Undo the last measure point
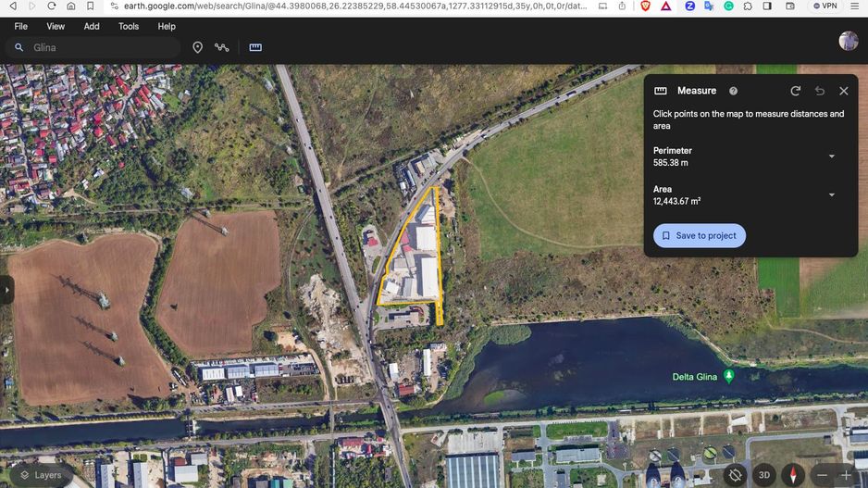The height and width of the screenshot is (488, 868). click(x=820, y=91)
